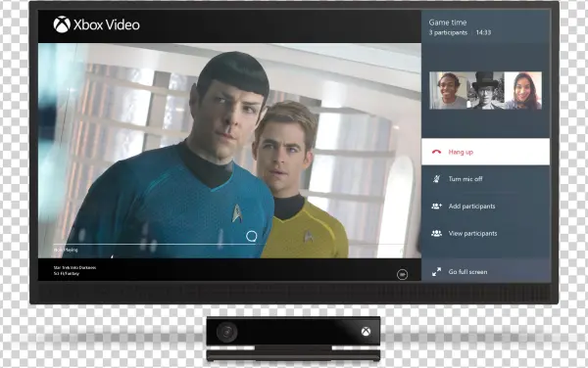
Task: Click the "Now Playing" label
Action: (66, 250)
